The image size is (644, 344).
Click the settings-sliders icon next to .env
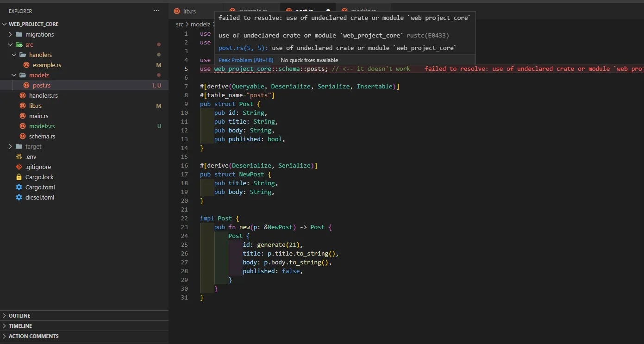(x=19, y=157)
